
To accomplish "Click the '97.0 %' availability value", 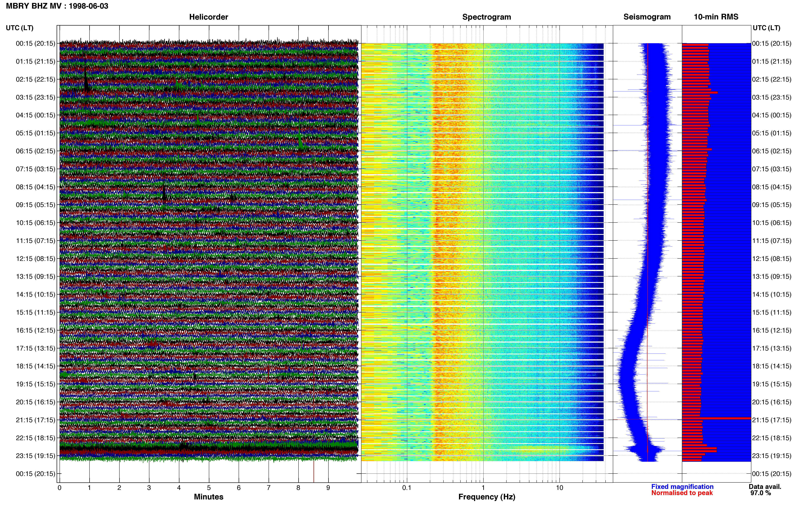I will (x=761, y=493).
